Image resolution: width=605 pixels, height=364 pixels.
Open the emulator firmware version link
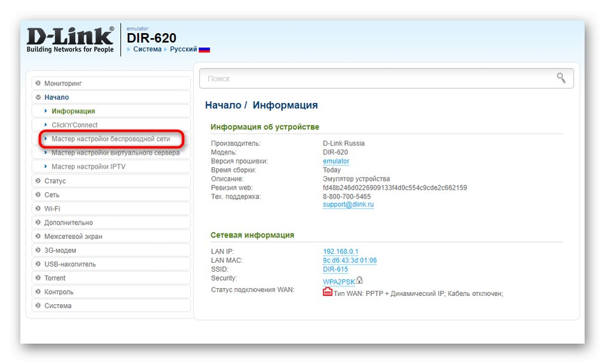coord(336,161)
